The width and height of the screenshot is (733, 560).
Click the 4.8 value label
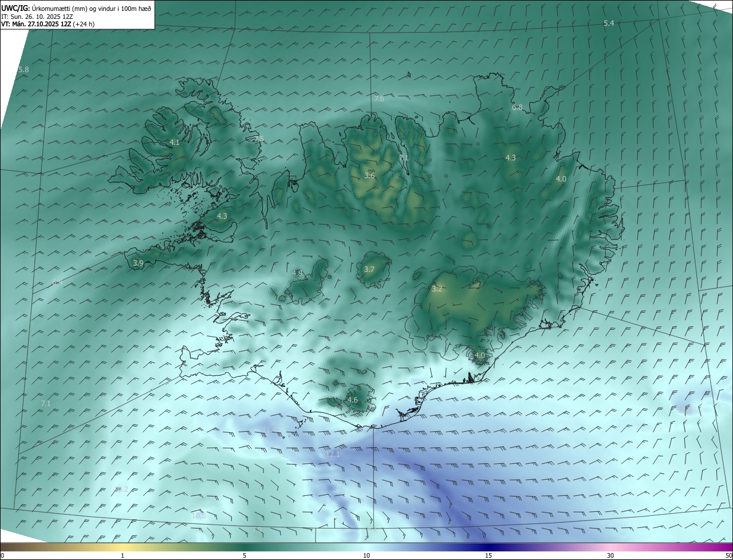[297, 274]
